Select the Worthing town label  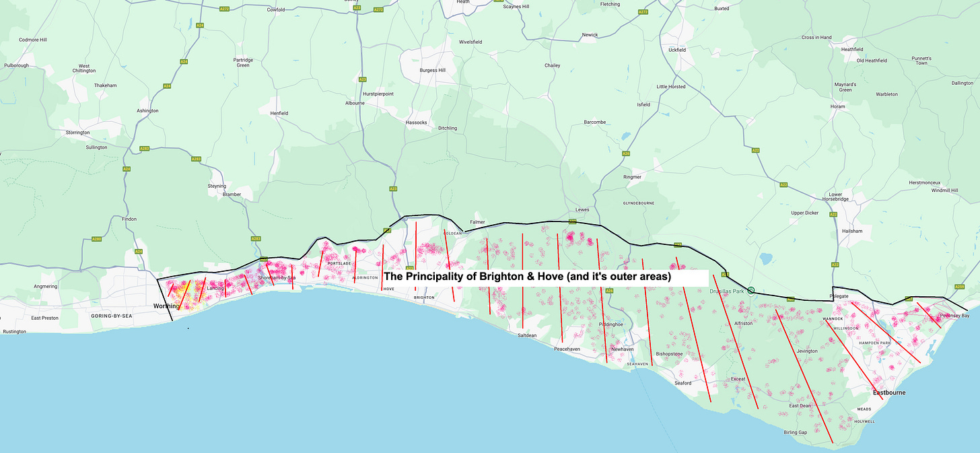(167, 306)
